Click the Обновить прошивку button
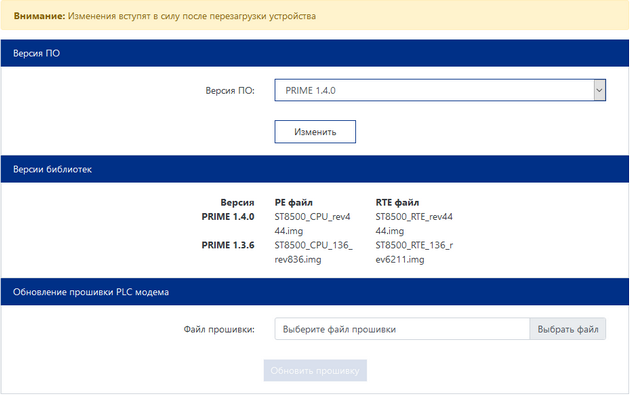 point(315,370)
